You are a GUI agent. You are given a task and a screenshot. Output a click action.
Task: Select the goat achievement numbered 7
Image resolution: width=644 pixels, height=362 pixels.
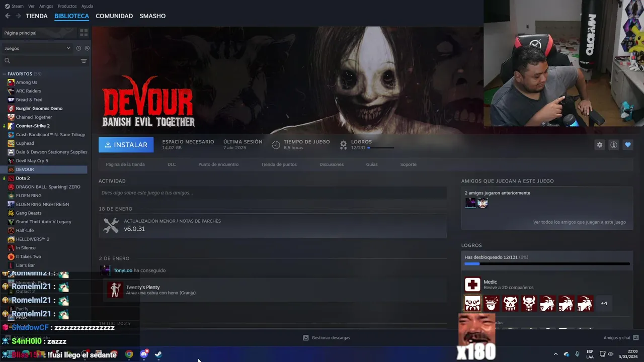click(547, 303)
